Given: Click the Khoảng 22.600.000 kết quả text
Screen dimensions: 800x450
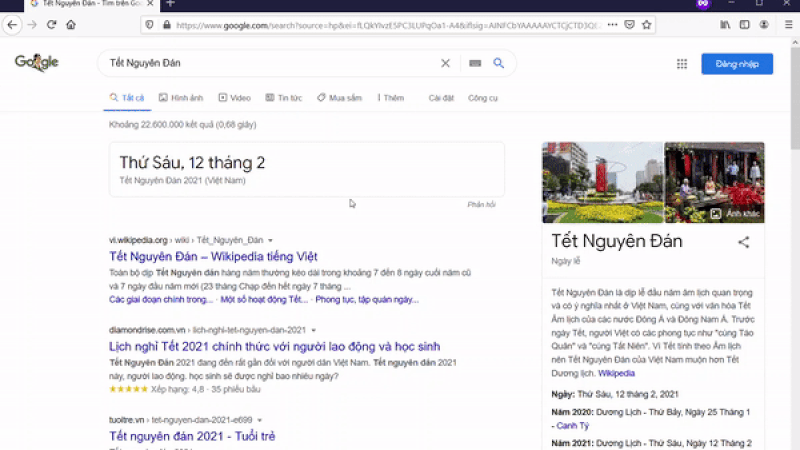Looking at the screenshot, I should click(182, 124).
